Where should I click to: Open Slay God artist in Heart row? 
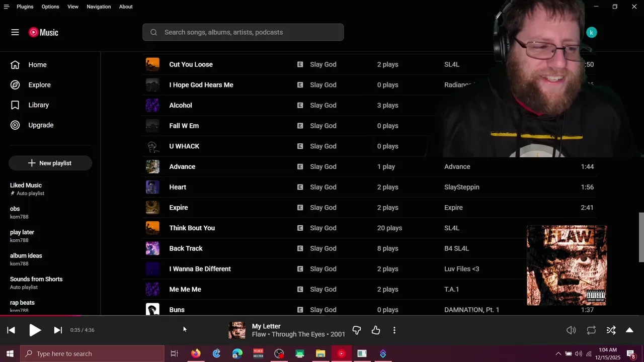[x=323, y=187]
